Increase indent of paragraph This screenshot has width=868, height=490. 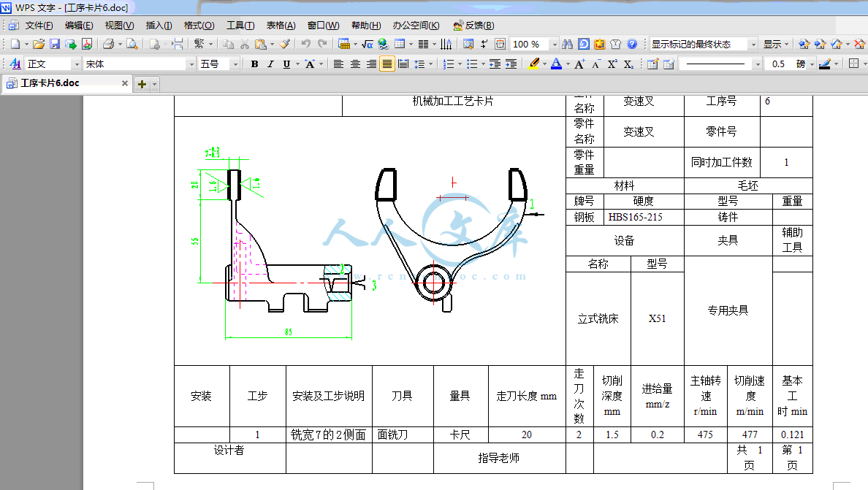(511, 64)
